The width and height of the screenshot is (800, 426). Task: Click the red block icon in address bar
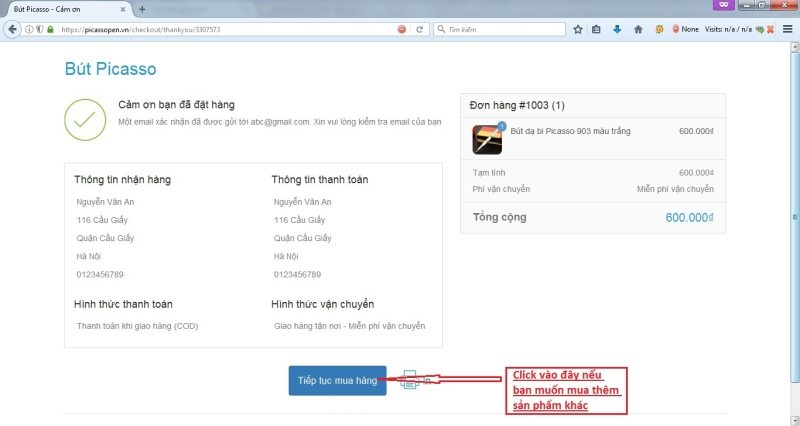402,30
